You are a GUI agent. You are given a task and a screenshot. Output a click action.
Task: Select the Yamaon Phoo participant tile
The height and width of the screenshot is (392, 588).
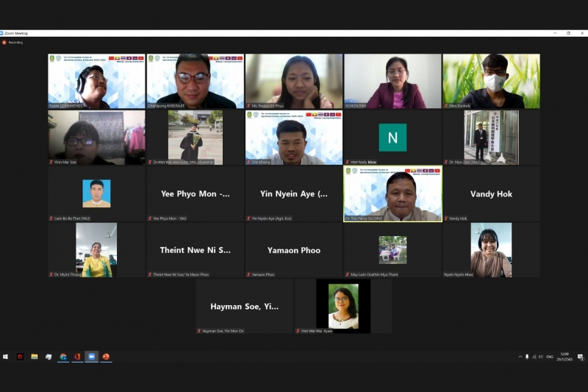[294, 250]
